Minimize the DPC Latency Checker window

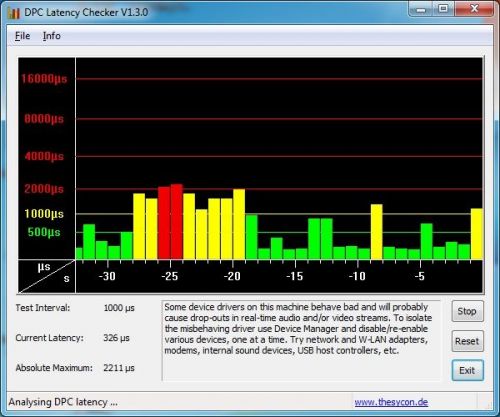point(421,9)
